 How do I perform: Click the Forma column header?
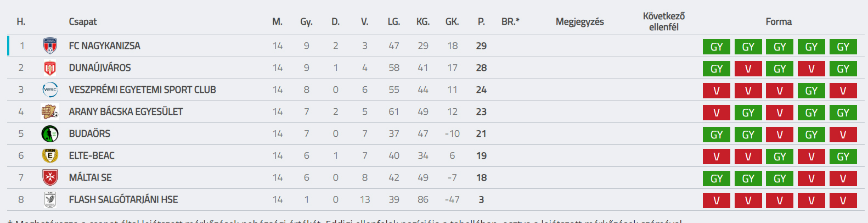tap(779, 22)
